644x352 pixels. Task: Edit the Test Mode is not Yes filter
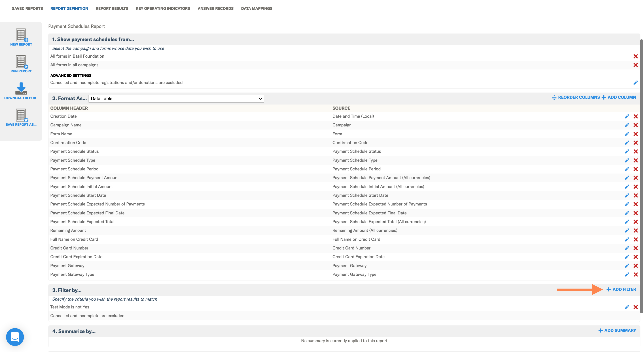coord(627,307)
